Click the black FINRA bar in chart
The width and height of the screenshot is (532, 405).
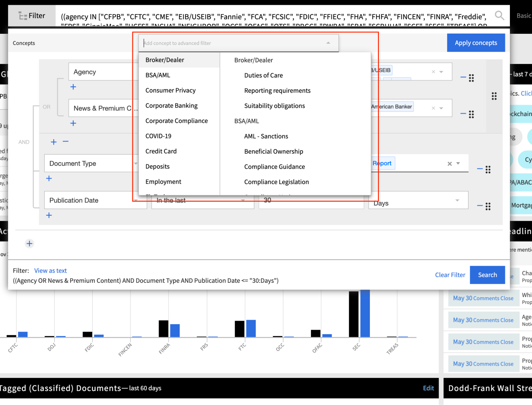163,329
